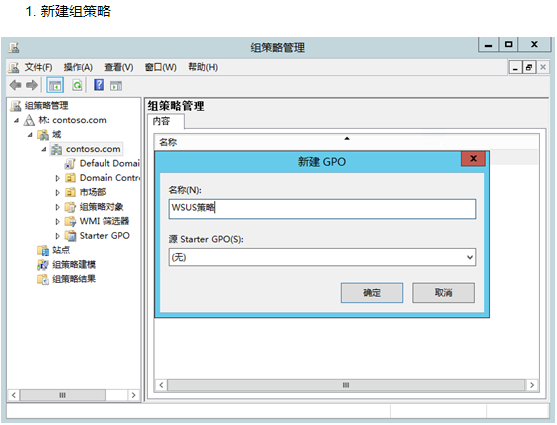Expand the WMI 筛选器 node
The image size is (557, 425).
point(57,222)
